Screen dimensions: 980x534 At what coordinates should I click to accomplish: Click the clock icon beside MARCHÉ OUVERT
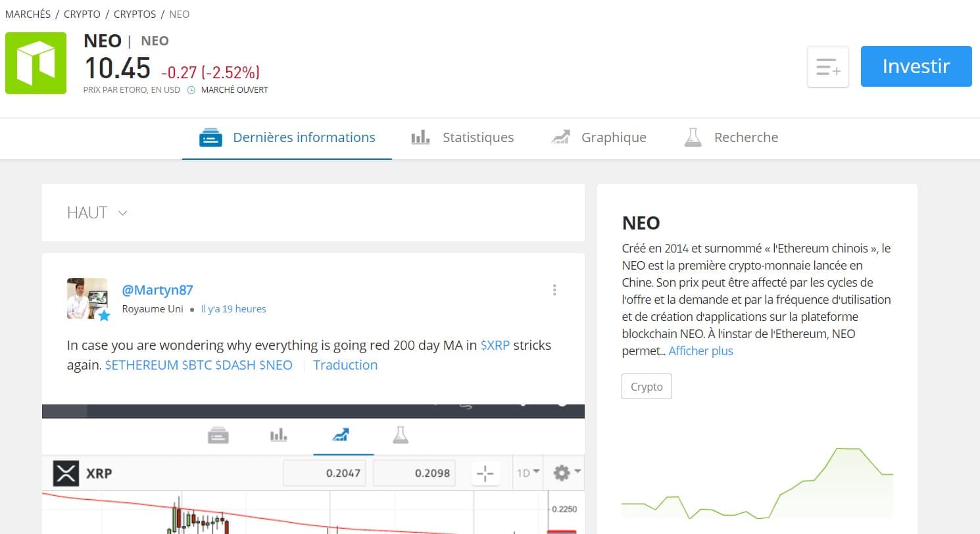(x=191, y=90)
